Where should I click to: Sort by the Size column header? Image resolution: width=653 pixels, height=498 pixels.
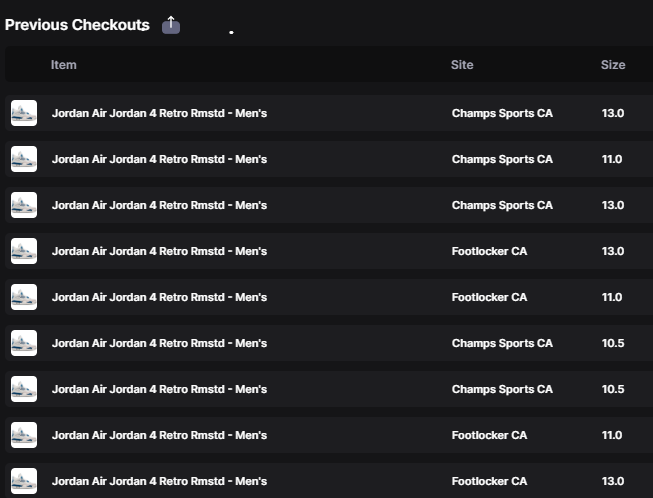tap(613, 65)
